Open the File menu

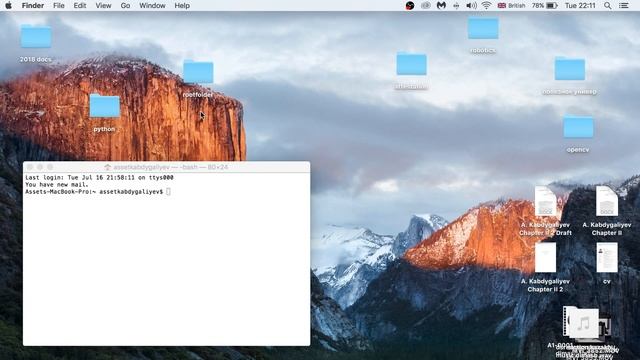click(59, 6)
